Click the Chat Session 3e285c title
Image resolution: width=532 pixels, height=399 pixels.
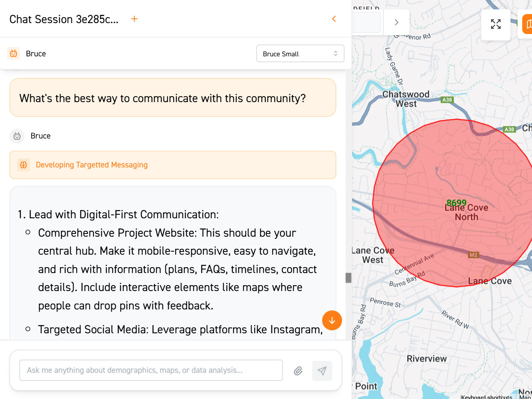(64, 19)
